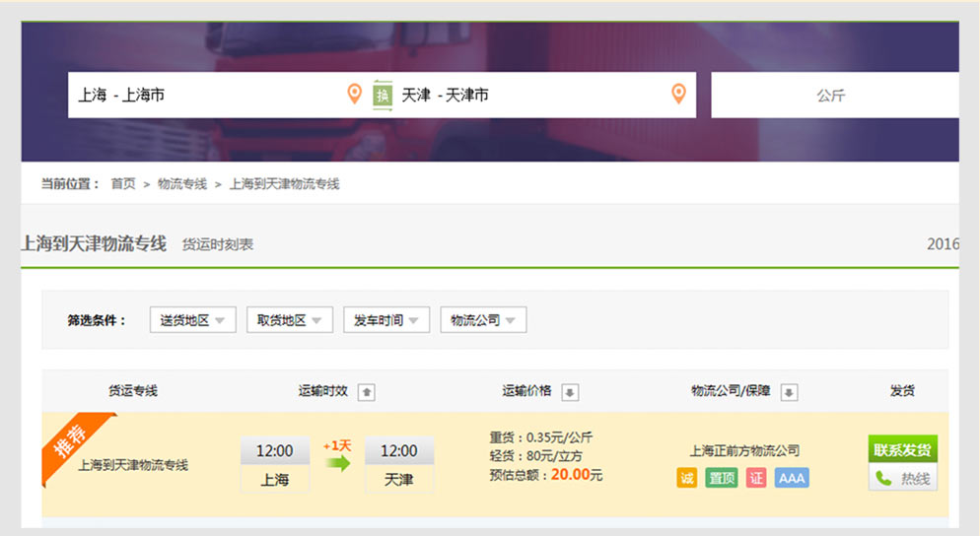980x536 pixels.
Task: Open the 取货地区 filter dropdown
Action: pyautogui.click(x=290, y=320)
